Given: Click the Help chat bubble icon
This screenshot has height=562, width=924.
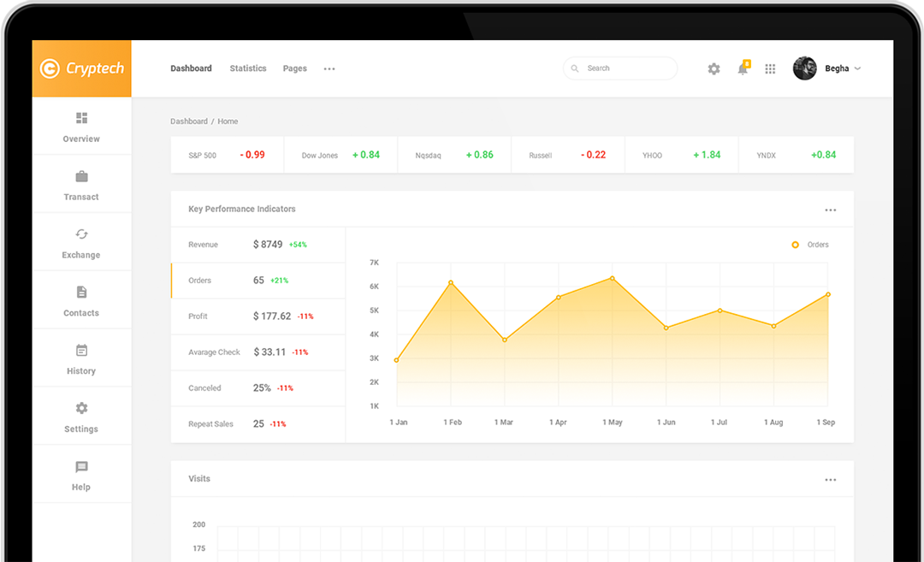Looking at the screenshot, I should pyautogui.click(x=81, y=467).
